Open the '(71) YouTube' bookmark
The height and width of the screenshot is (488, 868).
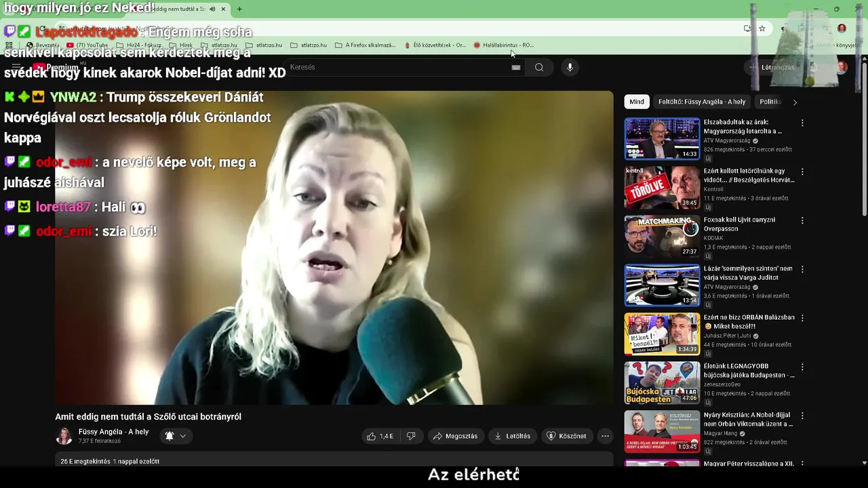pyautogui.click(x=87, y=45)
